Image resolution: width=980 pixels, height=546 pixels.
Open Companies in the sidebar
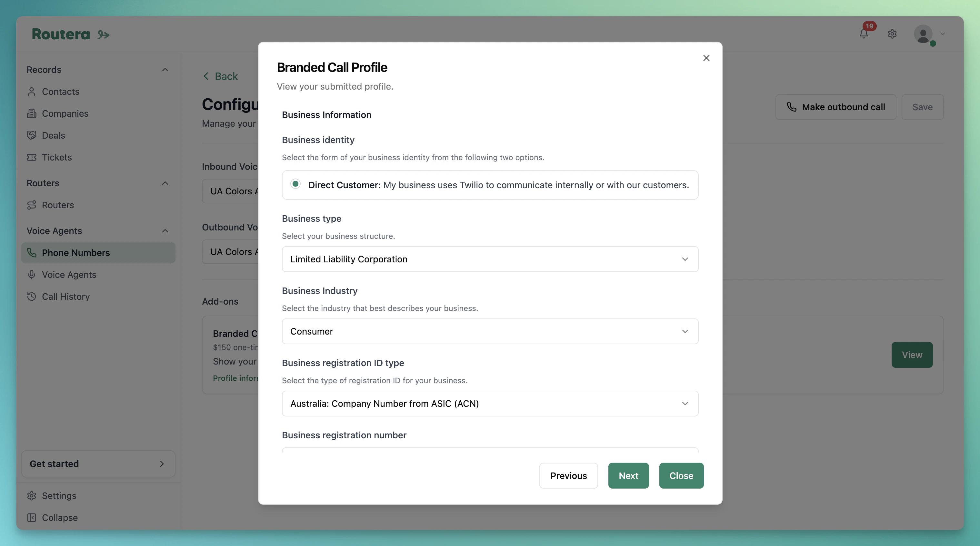click(x=98, y=113)
